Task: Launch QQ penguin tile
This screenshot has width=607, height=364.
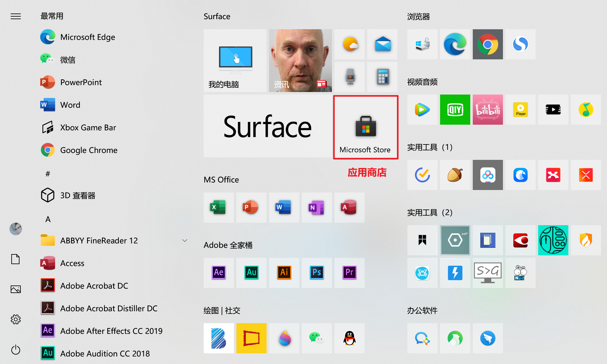Action: (349, 338)
